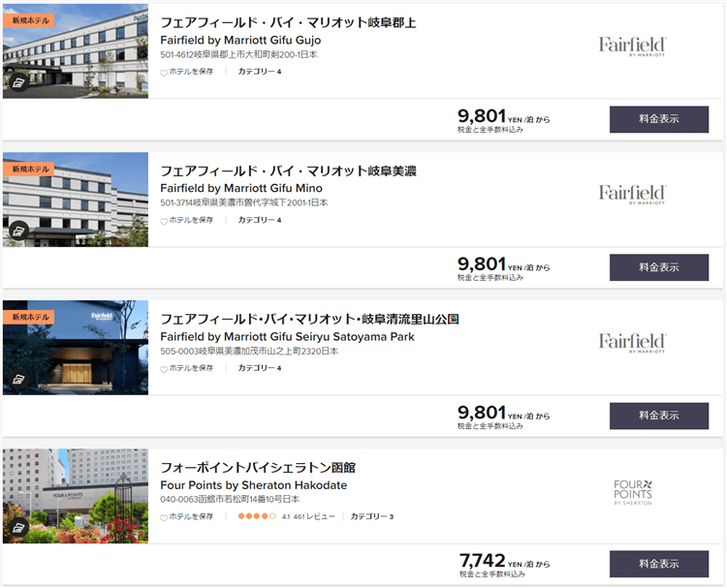Viewport: 727px width, 588px height.
Task: Open the 461 reviews link for Hakodate
Action: [313, 516]
